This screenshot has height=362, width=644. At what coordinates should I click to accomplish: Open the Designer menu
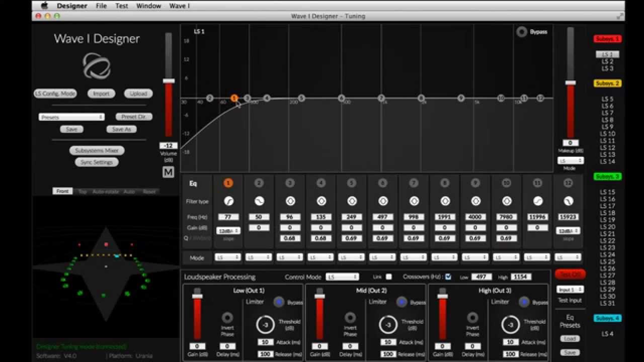(72, 6)
